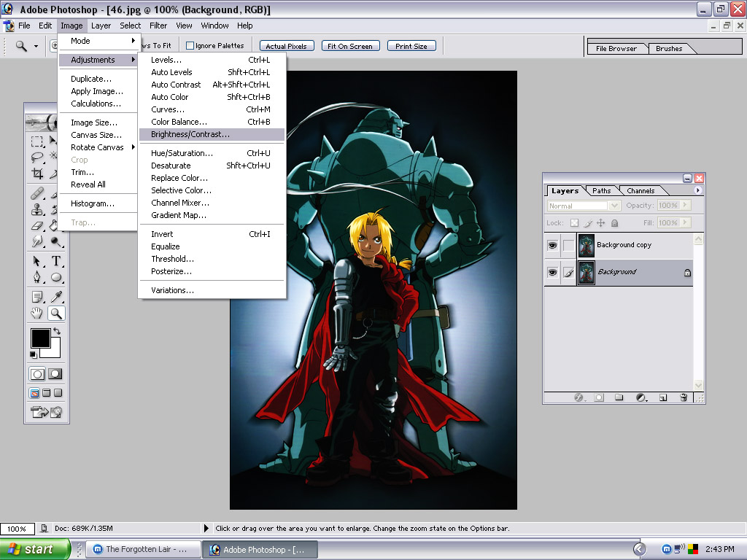
Task: Select the Eraser tool
Action: tap(36, 226)
